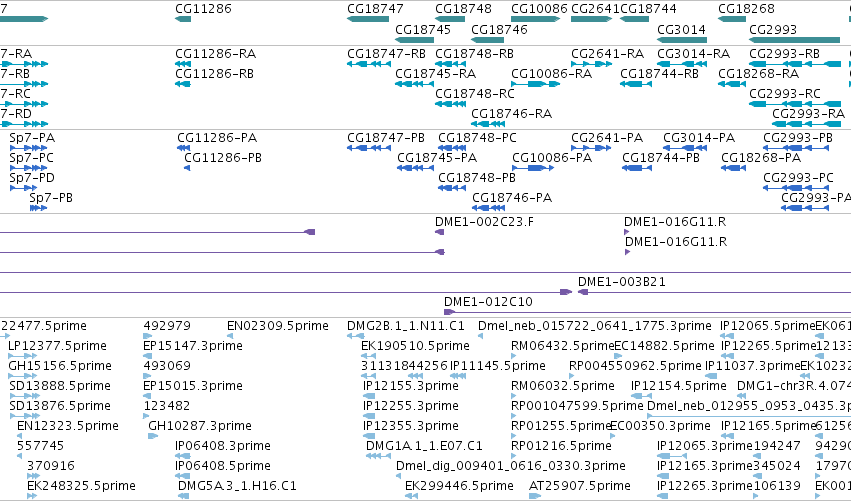Select protein CG18746-PA
This screenshot has height=501, width=851.
click(512, 198)
